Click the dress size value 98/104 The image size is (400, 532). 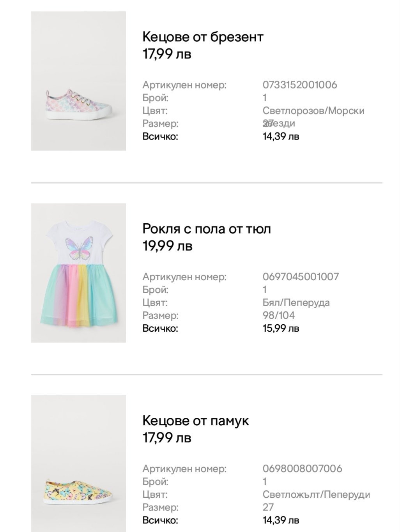click(279, 315)
